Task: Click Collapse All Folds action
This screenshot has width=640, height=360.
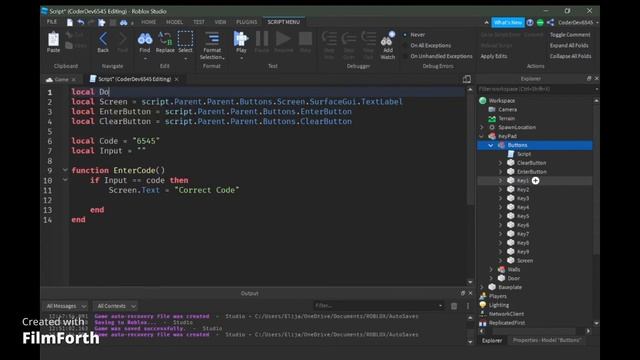Action: click(570, 56)
